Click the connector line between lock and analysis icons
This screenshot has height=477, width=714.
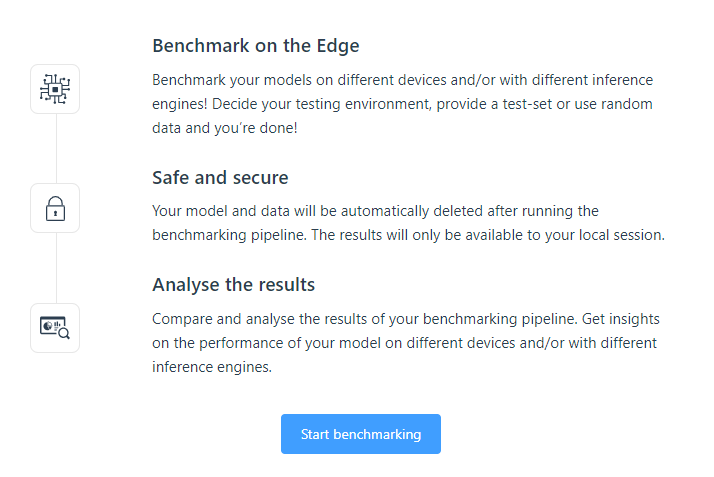coord(56,267)
